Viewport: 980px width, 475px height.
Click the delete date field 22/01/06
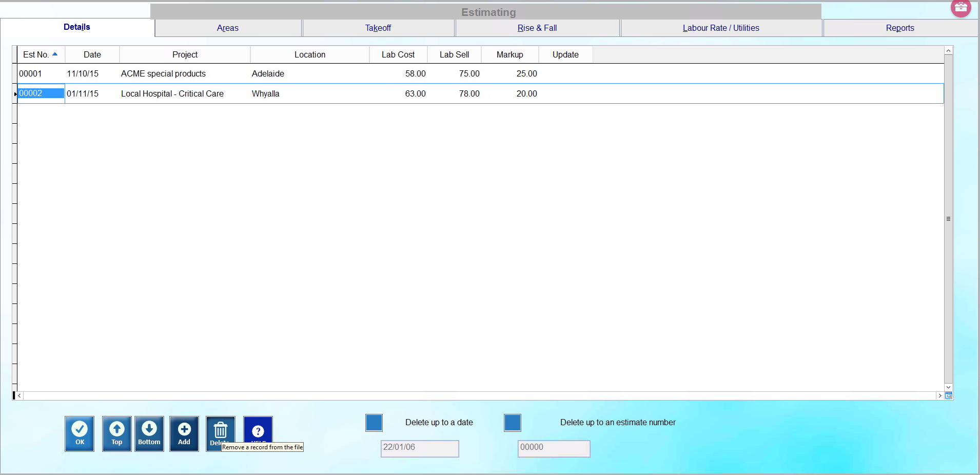click(x=420, y=448)
